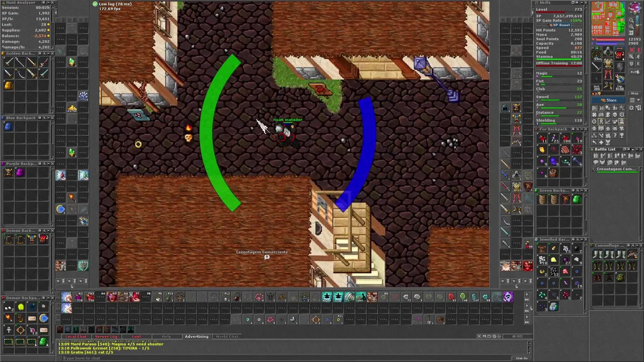Click the analytics chart control button
The width and height of the screenshot is (644, 362).
coord(608,122)
